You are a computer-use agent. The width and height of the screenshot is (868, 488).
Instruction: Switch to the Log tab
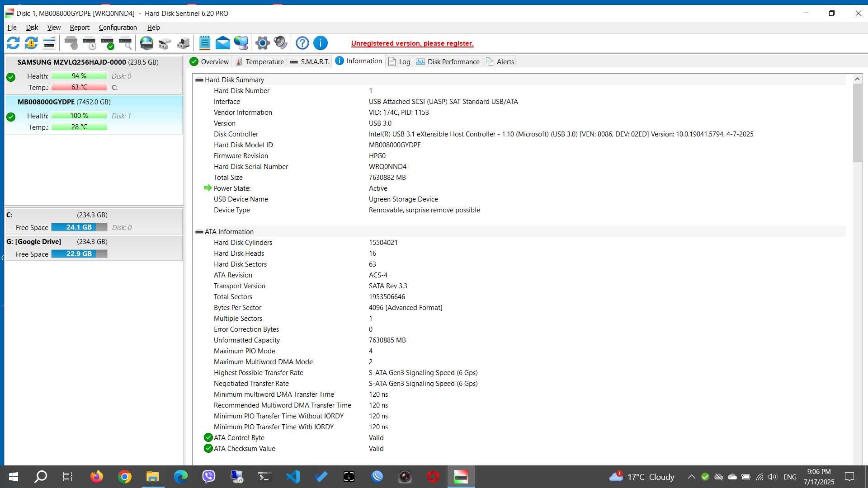[x=399, y=62]
